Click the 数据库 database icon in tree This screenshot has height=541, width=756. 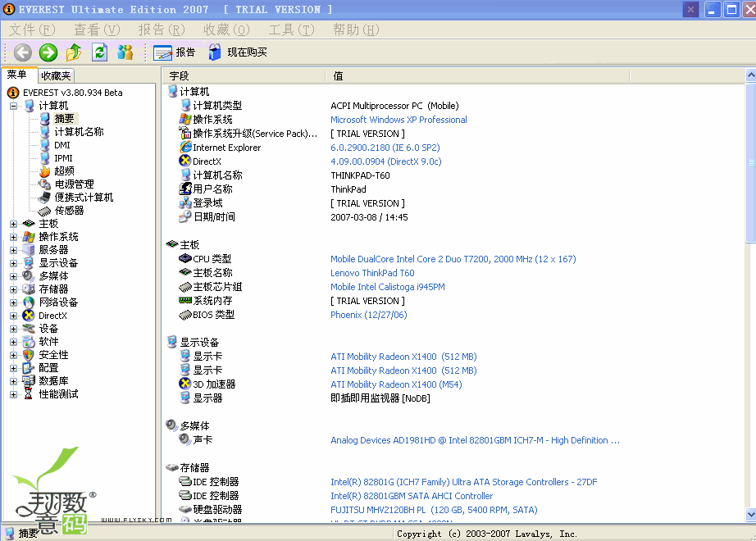(x=29, y=381)
